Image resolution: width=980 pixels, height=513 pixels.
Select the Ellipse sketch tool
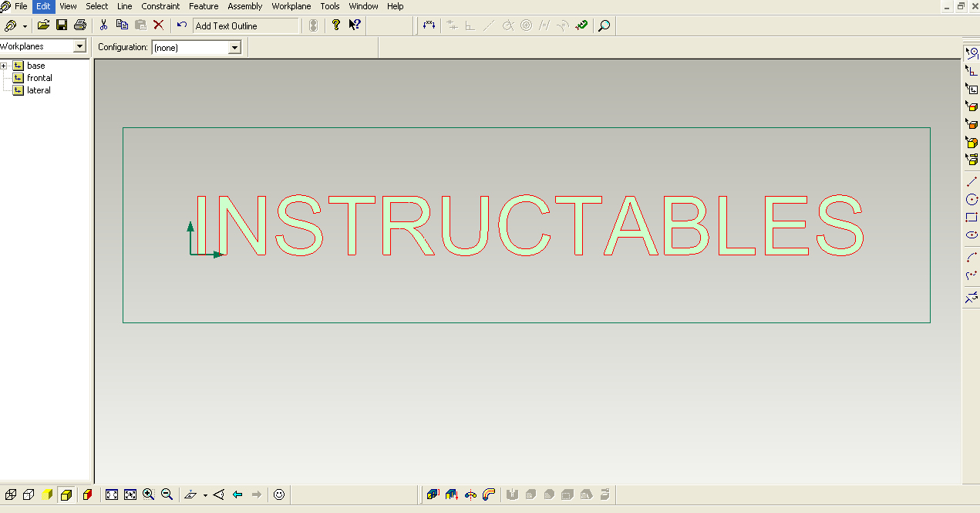[972, 235]
